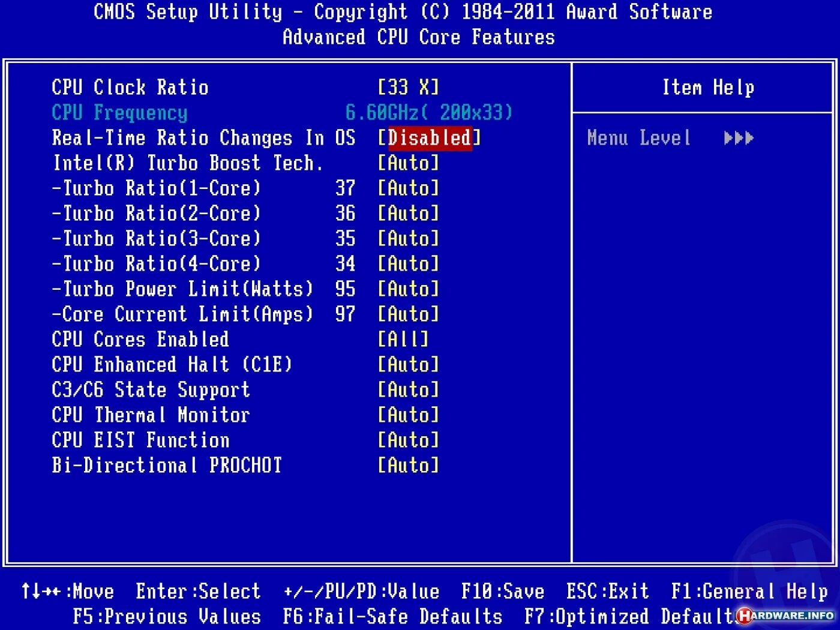The width and height of the screenshot is (840, 630).
Task: Select the 1-Core turbo ratio number 37
Action: click(x=345, y=188)
